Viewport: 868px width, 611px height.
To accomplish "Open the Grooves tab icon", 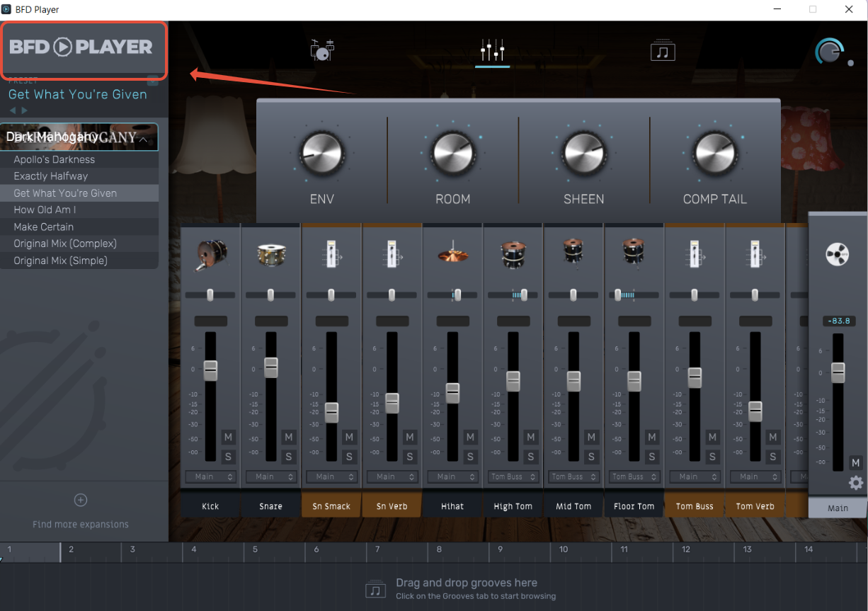I will [663, 50].
